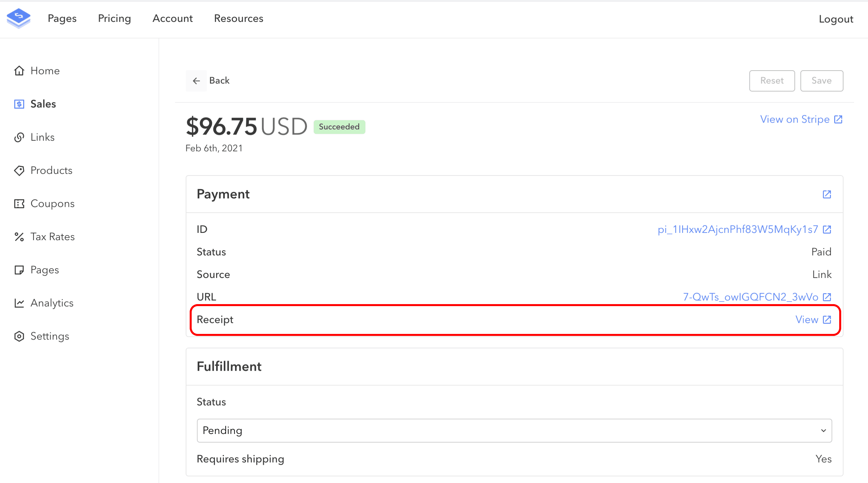Click the blue app logo
This screenshot has height=483, width=868.
click(x=19, y=19)
